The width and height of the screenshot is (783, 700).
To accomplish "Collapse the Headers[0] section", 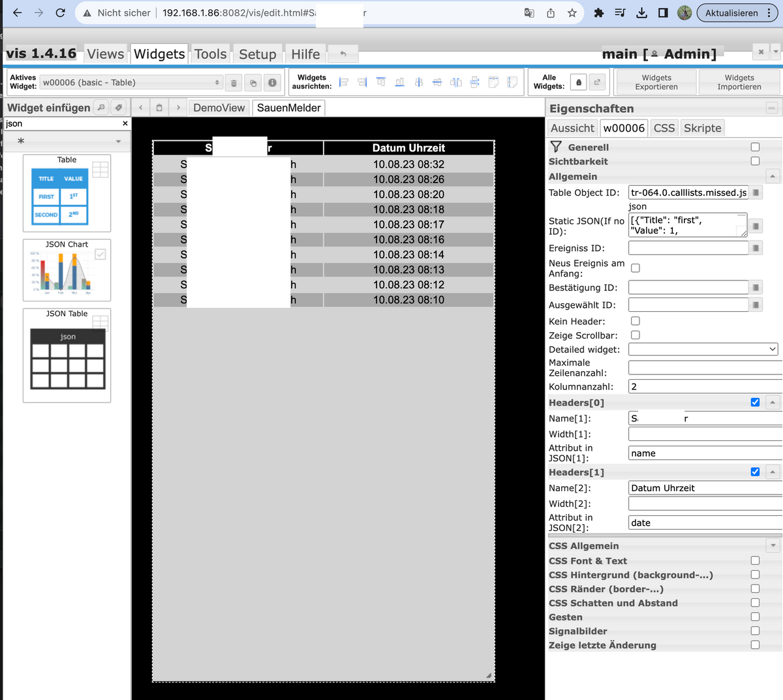I will tap(773, 403).
